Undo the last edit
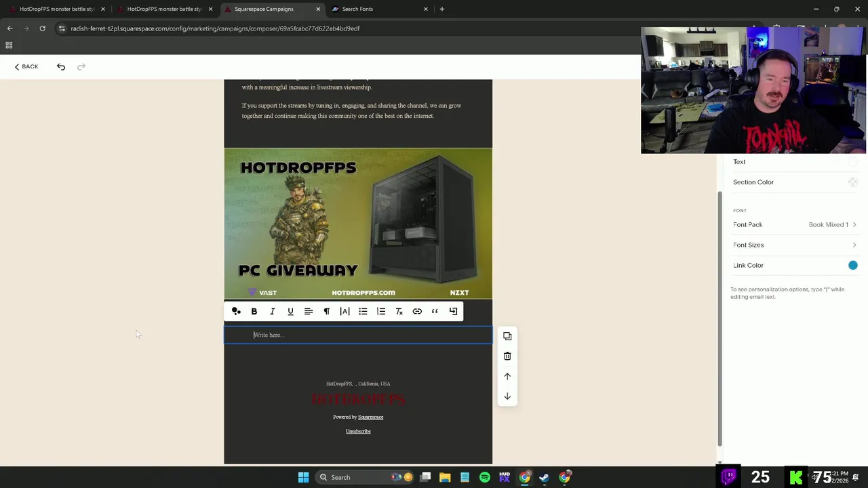Image resolution: width=868 pixels, height=488 pixels. [x=61, y=66]
